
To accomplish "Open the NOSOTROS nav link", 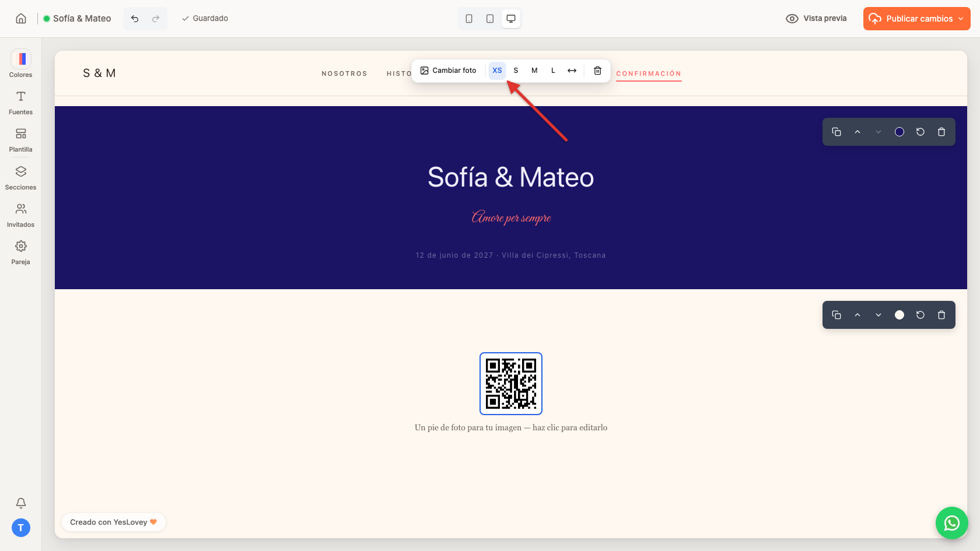I will [344, 73].
